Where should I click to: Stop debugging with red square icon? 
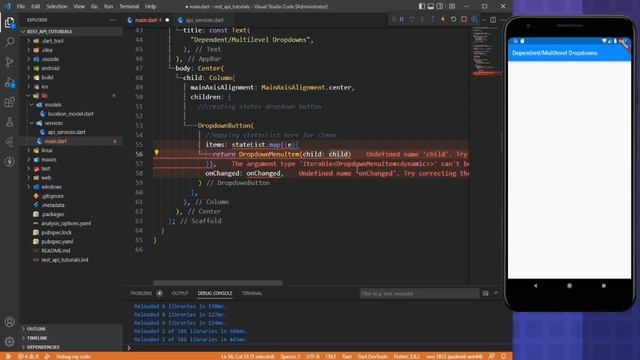click(464, 20)
